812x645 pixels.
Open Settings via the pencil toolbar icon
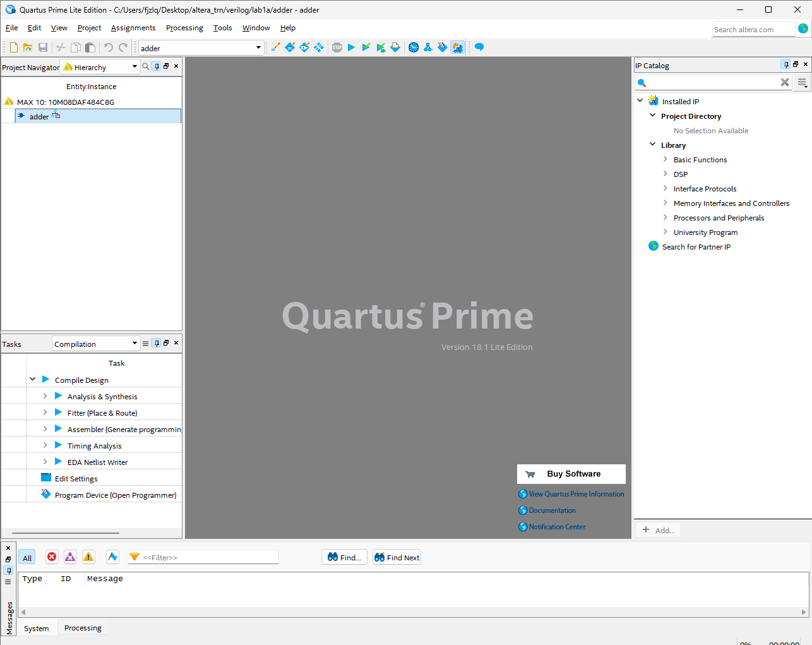[x=275, y=47]
